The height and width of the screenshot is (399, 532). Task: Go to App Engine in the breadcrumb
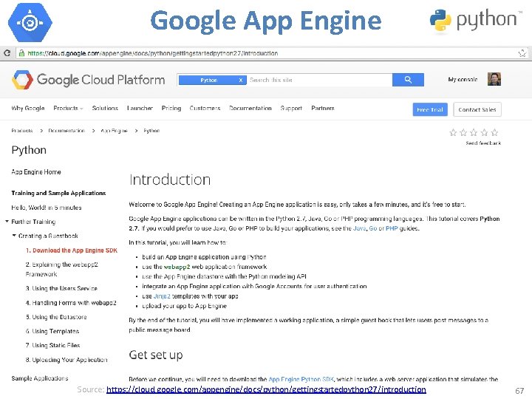point(114,131)
